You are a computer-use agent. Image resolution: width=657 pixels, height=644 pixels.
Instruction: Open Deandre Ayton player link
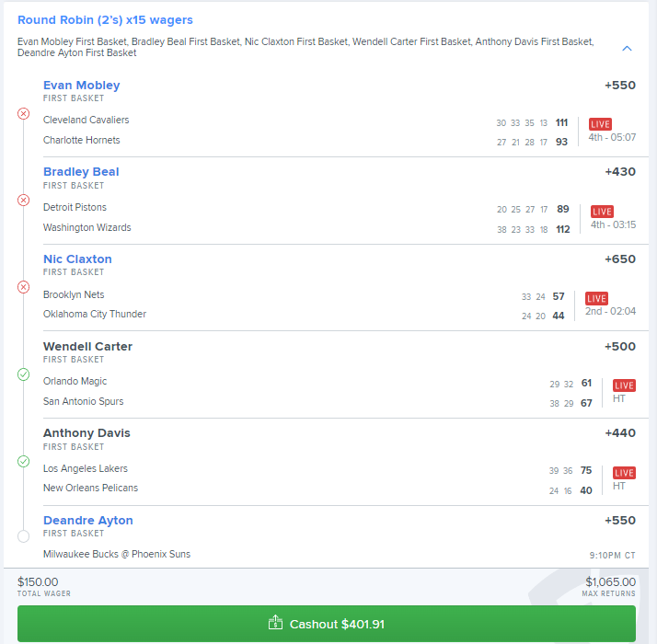tap(88, 520)
